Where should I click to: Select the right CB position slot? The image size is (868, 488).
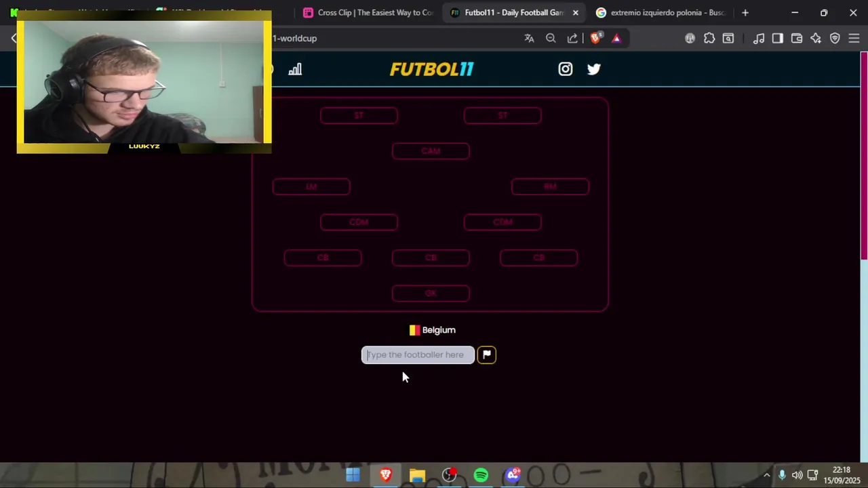coord(538,258)
